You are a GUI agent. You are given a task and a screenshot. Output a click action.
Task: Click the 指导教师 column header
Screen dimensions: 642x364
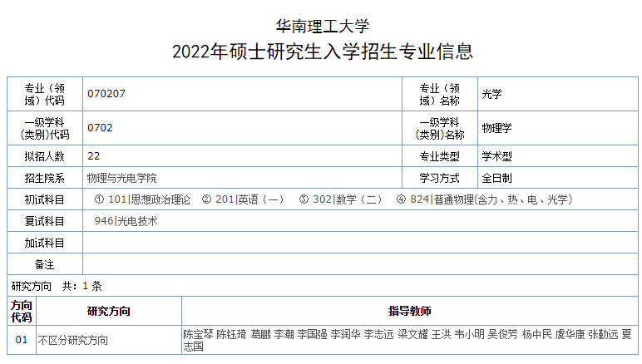[410, 312]
